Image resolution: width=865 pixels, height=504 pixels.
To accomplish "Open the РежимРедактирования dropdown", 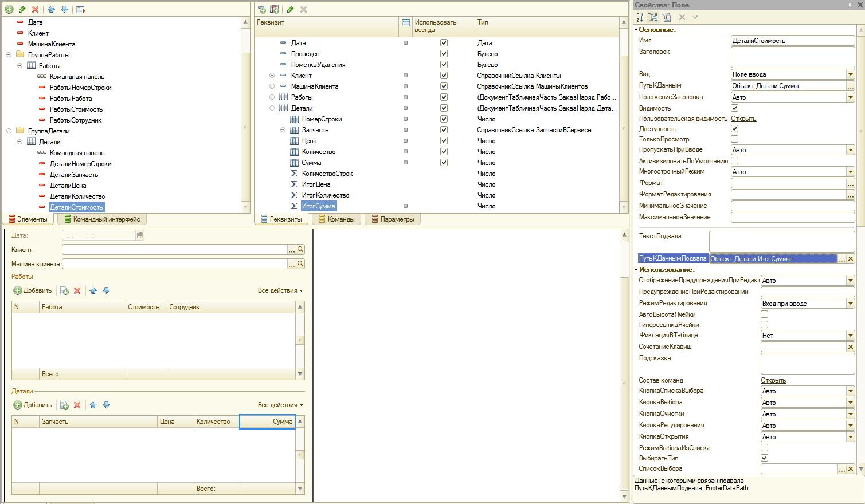I will click(851, 304).
